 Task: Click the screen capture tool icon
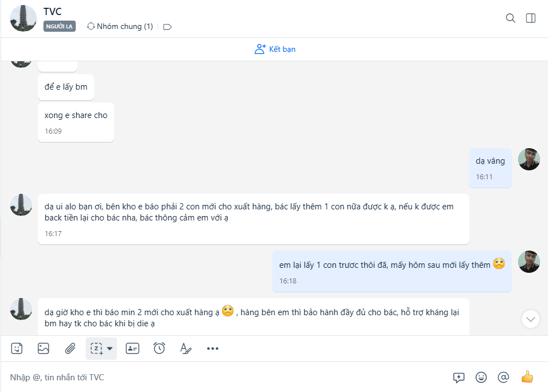point(96,349)
